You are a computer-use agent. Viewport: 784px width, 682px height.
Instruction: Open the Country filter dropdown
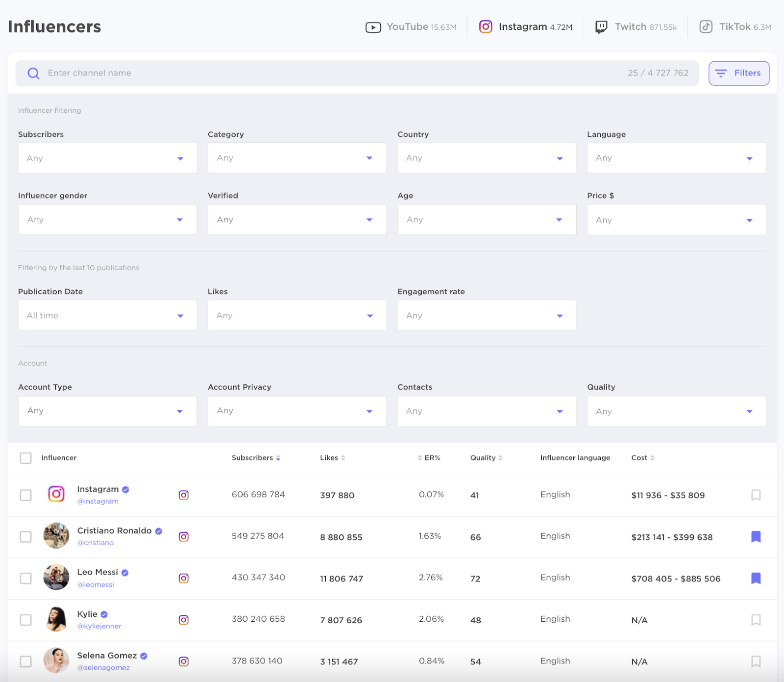487,158
